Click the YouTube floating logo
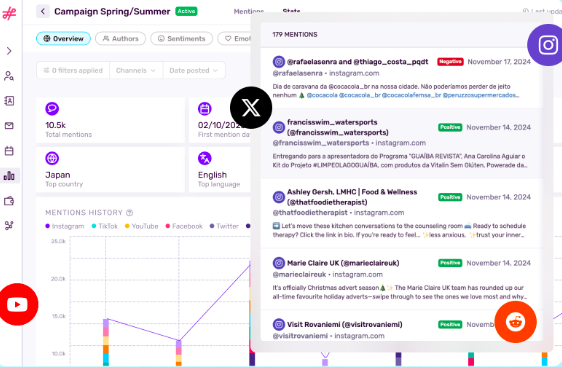 pyautogui.click(x=17, y=304)
